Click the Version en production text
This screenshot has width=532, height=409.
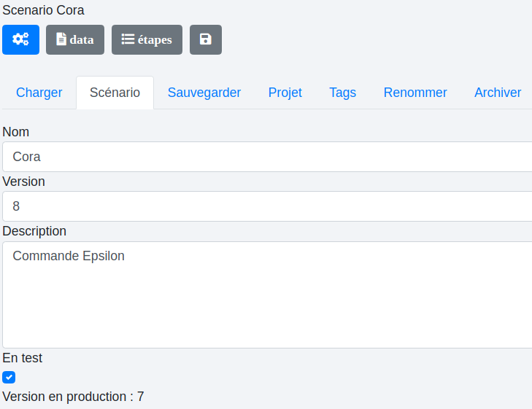pyautogui.click(x=73, y=397)
